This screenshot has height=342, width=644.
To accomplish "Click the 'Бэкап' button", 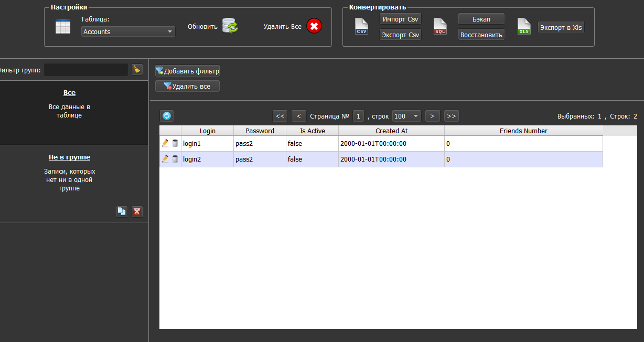I will [x=481, y=19].
